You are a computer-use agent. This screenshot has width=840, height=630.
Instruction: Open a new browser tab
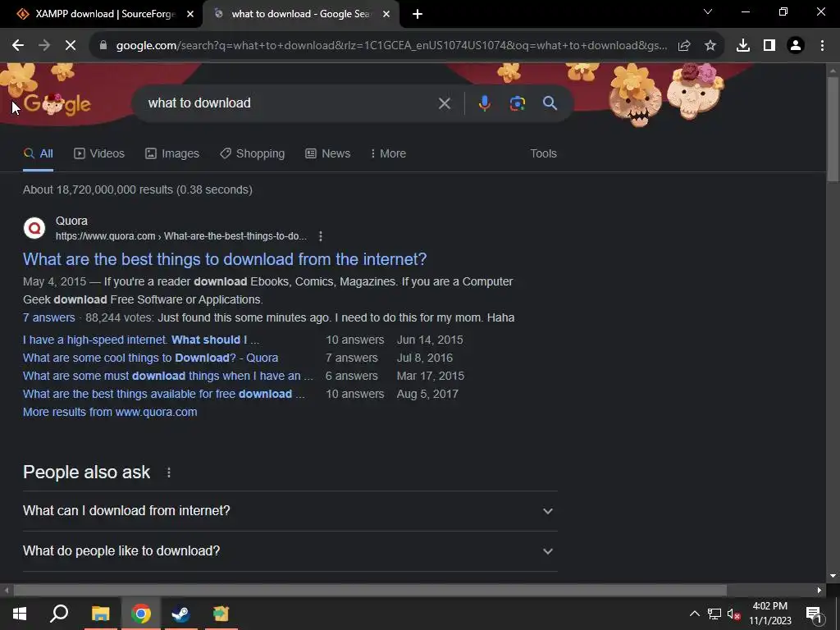pos(418,15)
